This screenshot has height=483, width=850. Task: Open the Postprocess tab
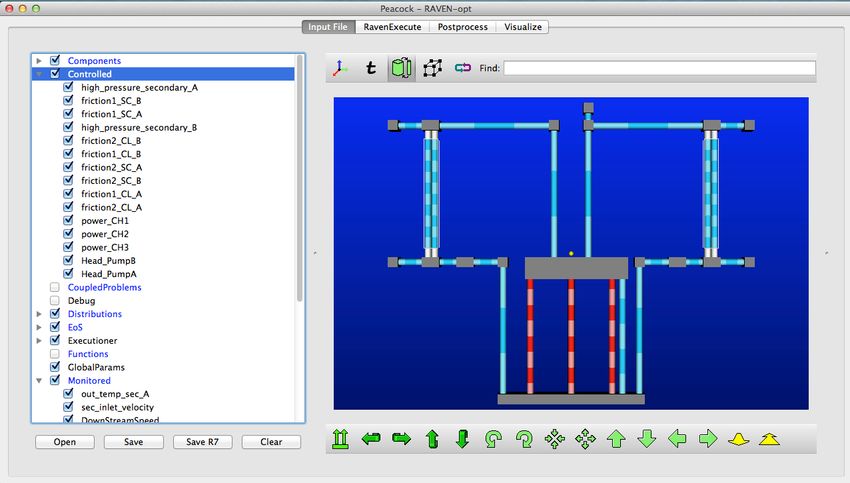pos(462,27)
